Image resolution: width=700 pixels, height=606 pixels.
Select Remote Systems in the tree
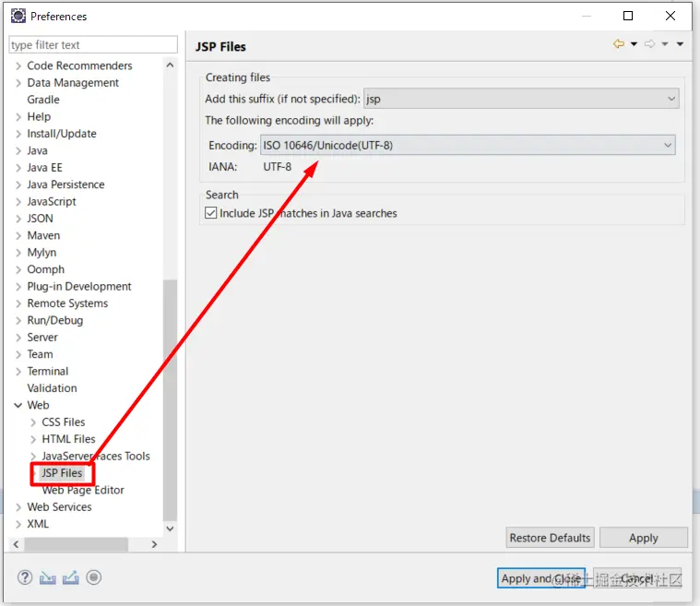(x=67, y=303)
